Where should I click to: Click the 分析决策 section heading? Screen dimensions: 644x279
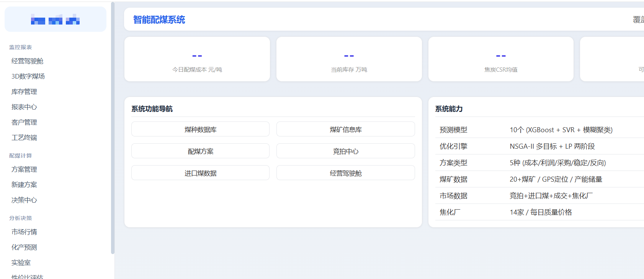pos(21,218)
